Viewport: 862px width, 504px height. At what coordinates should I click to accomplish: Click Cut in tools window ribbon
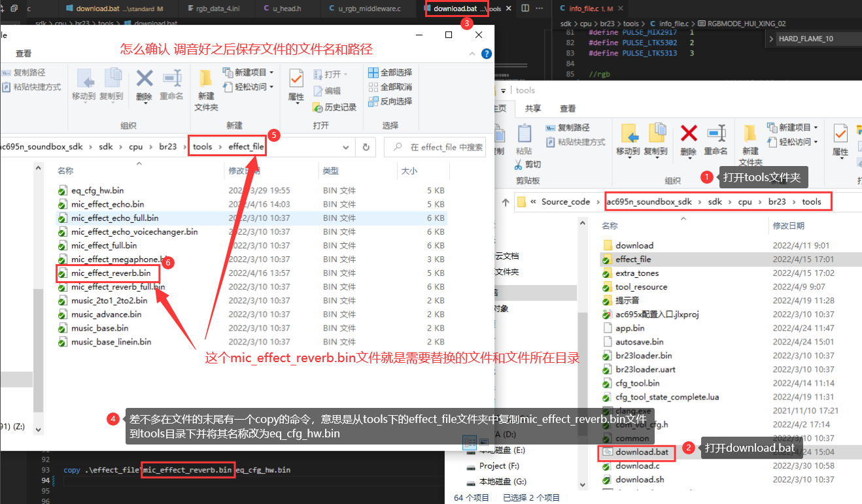[x=527, y=165]
